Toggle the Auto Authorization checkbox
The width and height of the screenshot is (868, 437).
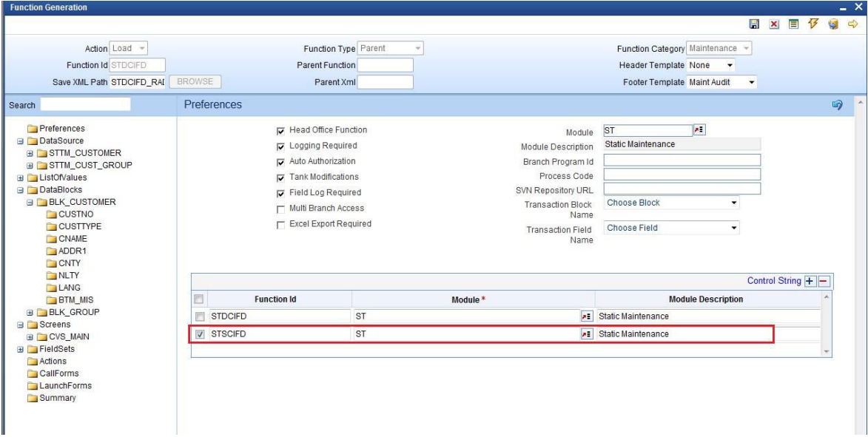pyautogui.click(x=280, y=163)
